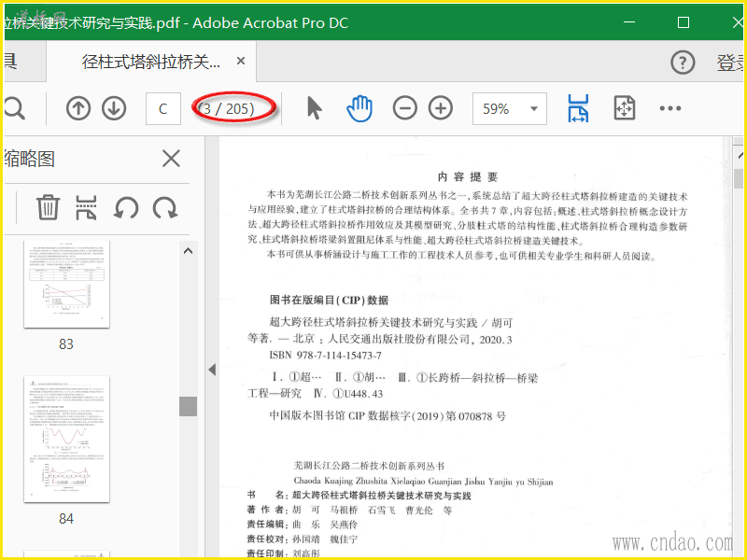This screenshot has height=560, width=747.
Task: Maximize the Acrobat window
Action: point(684,22)
